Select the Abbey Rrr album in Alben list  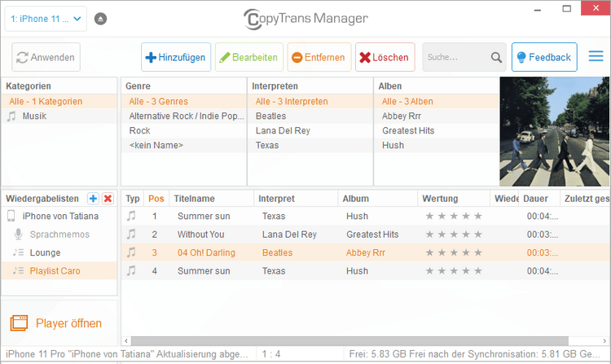coord(437,116)
